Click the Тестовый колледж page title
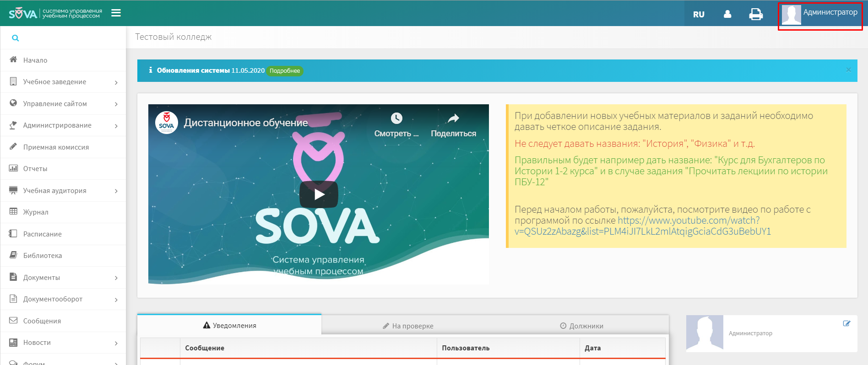Viewport: 868px width, 365px height. [x=174, y=37]
